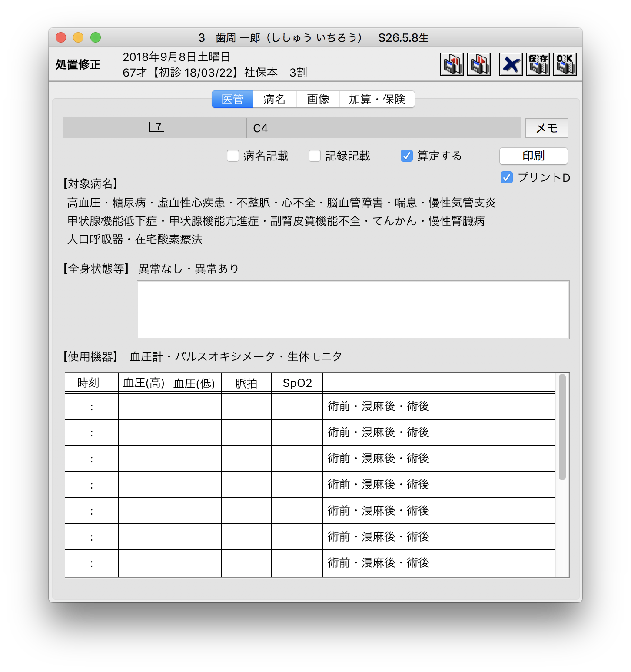Click the vital signs table scrollbar
The height and width of the screenshot is (672, 631).
(562, 427)
